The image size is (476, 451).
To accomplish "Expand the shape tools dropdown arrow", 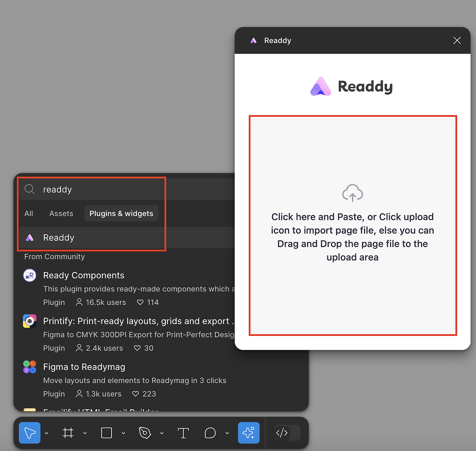I will 123,433.
